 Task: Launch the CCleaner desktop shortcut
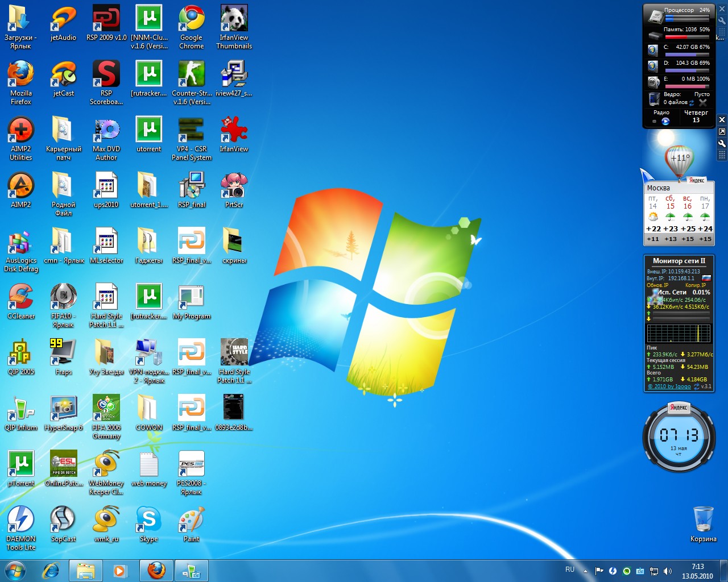pos(21,301)
